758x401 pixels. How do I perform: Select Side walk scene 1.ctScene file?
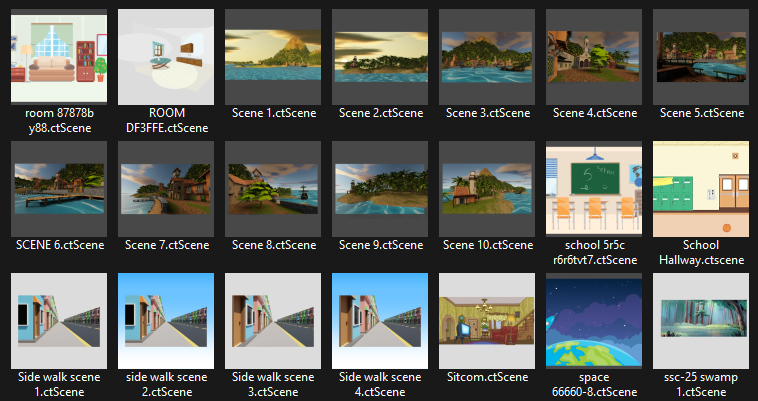pyautogui.click(x=59, y=320)
